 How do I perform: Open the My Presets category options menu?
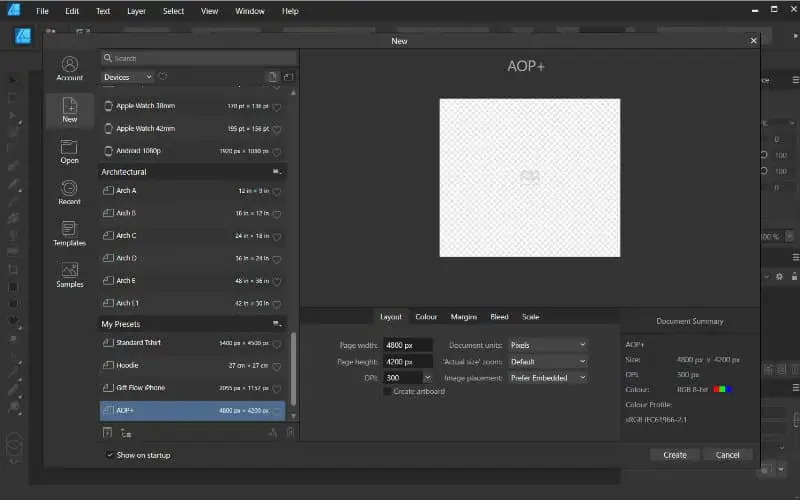(277, 324)
